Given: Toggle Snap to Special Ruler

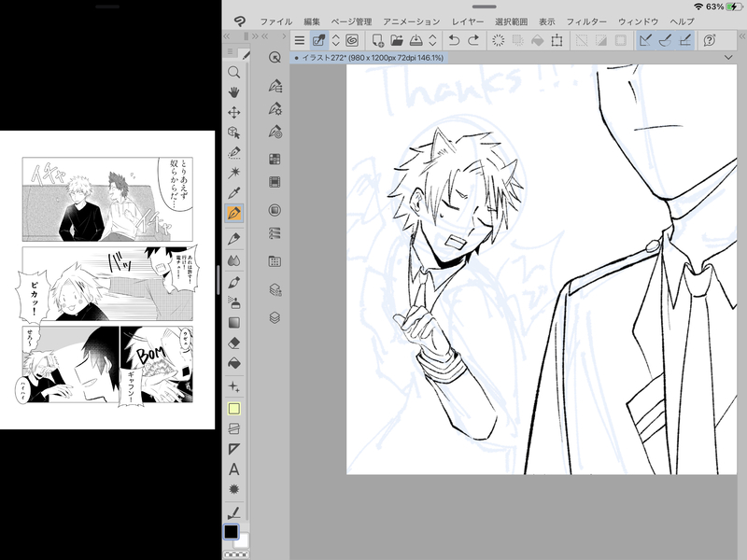Looking at the screenshot, I should pyautogui.click(x=665, y=40).
